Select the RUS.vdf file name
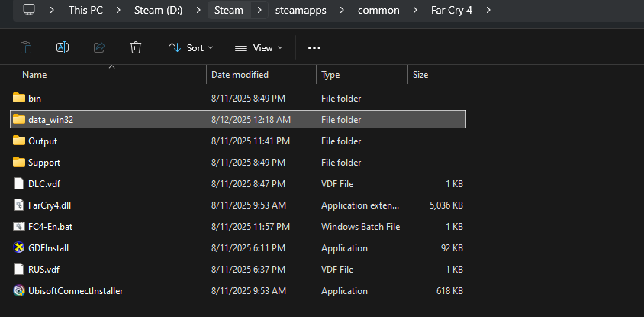This screenshot has width=644, height=317. point(44,270)
